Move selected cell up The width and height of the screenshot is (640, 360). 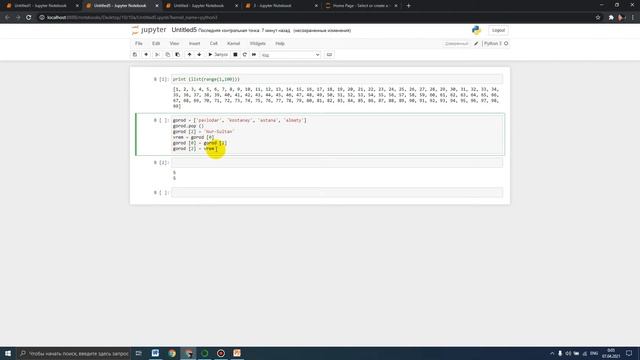click(x=189, y=54)
